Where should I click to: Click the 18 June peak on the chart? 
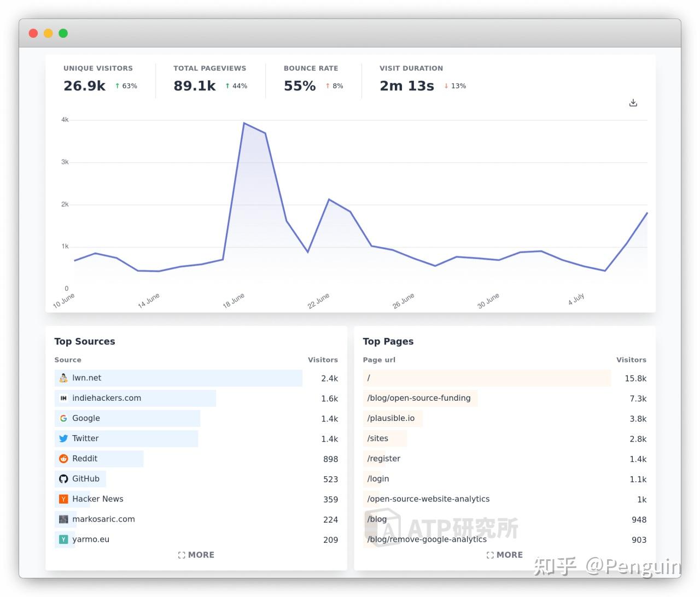tap(244, 123)
